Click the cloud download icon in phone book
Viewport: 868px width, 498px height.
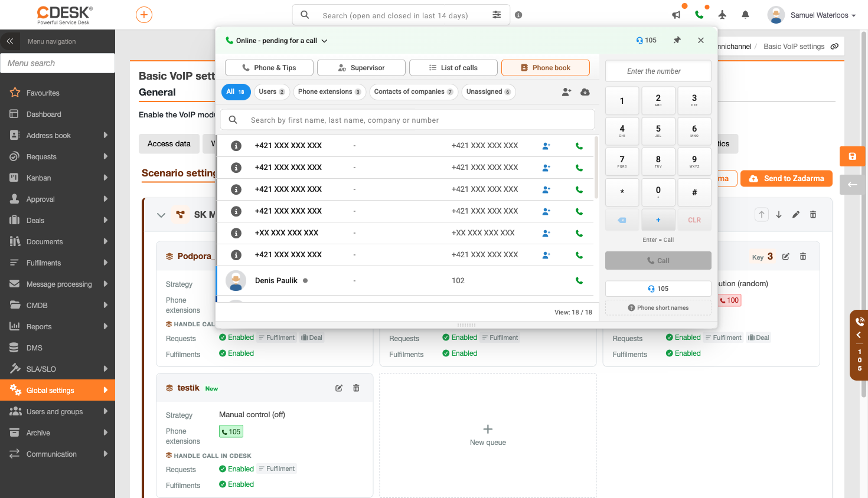[585, 92]
